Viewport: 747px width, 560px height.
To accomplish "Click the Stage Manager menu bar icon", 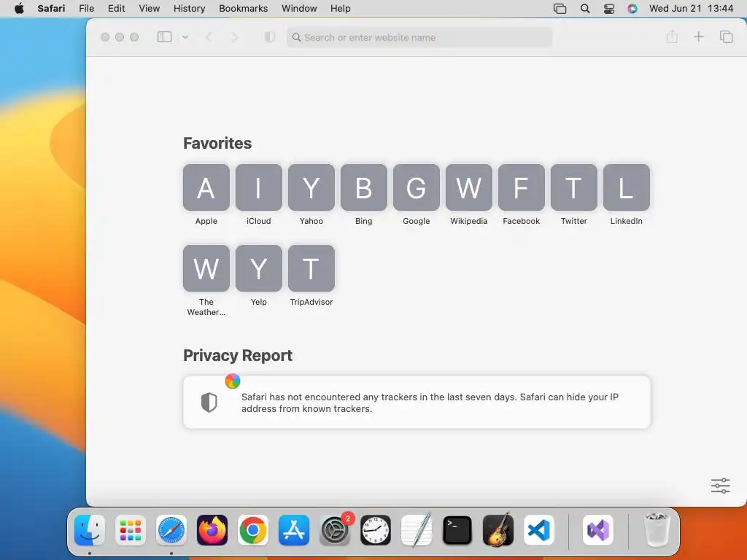I will click(x=560, y=9).
